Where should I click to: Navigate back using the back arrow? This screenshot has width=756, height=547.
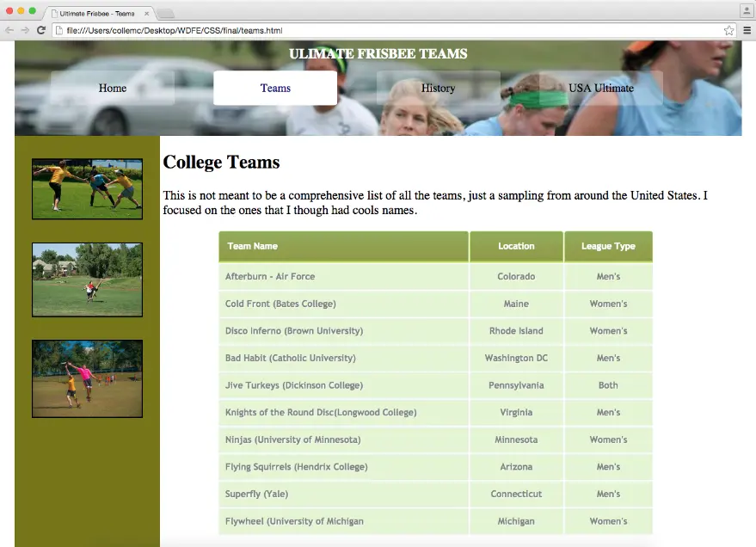click(9, 28)
